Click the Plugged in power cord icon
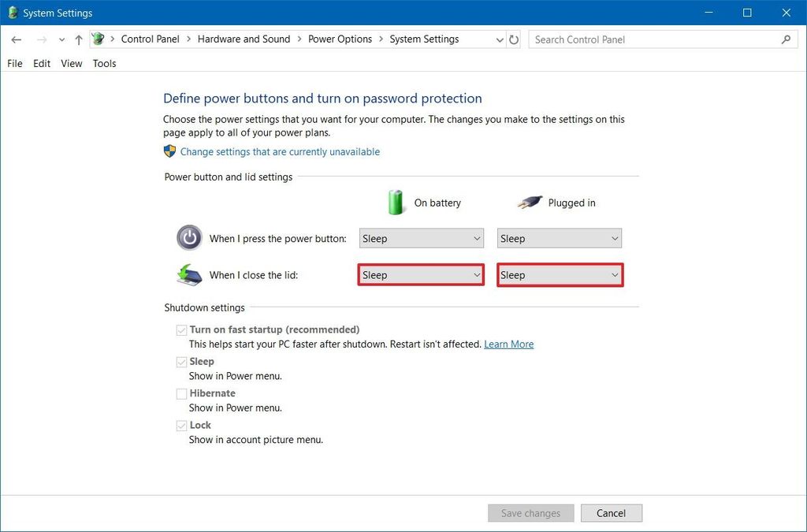Image resolution: width=807 pixels, height=532 pixels. tap(530, 202)
